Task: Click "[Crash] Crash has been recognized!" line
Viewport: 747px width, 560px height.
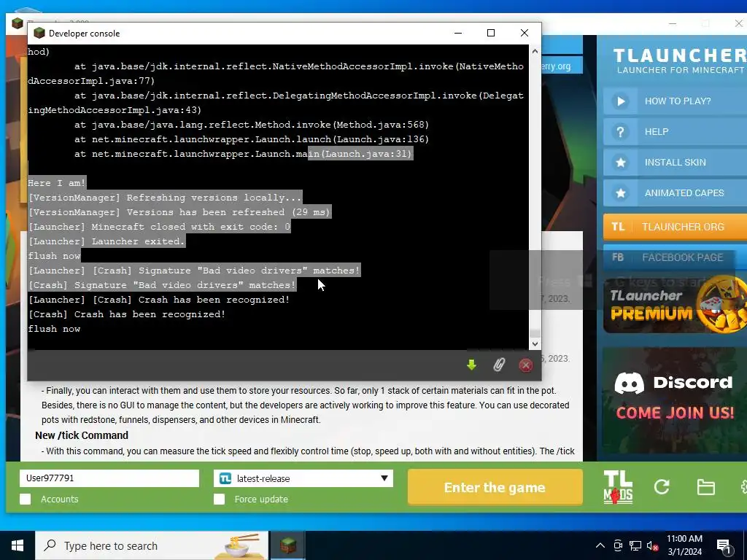Action: click(127, 314)
